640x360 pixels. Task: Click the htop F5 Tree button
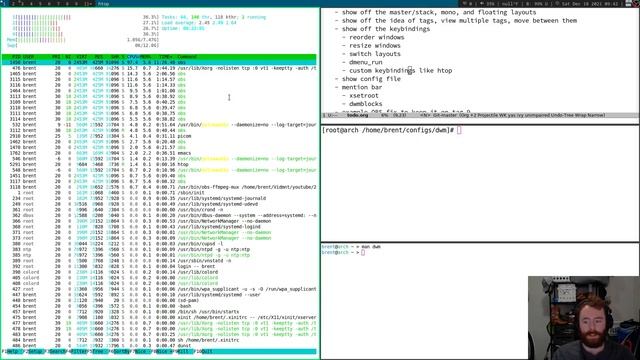[97, 351]
